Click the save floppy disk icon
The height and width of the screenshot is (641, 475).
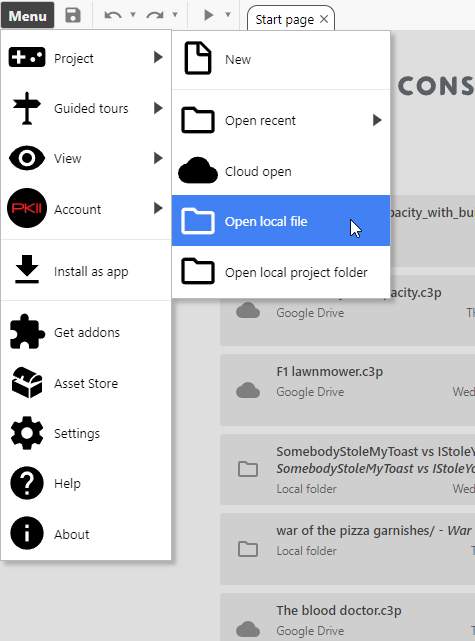(73, 15)
